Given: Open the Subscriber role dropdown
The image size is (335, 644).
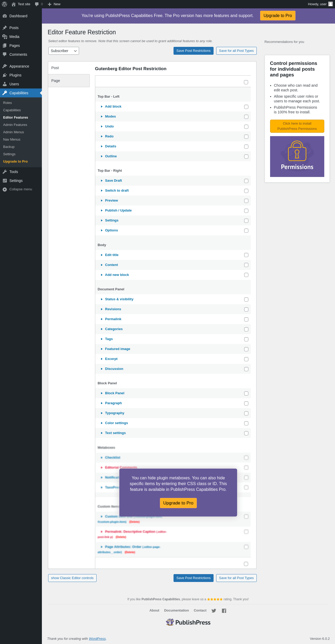Looking at the screenshot, I should 64,51.
